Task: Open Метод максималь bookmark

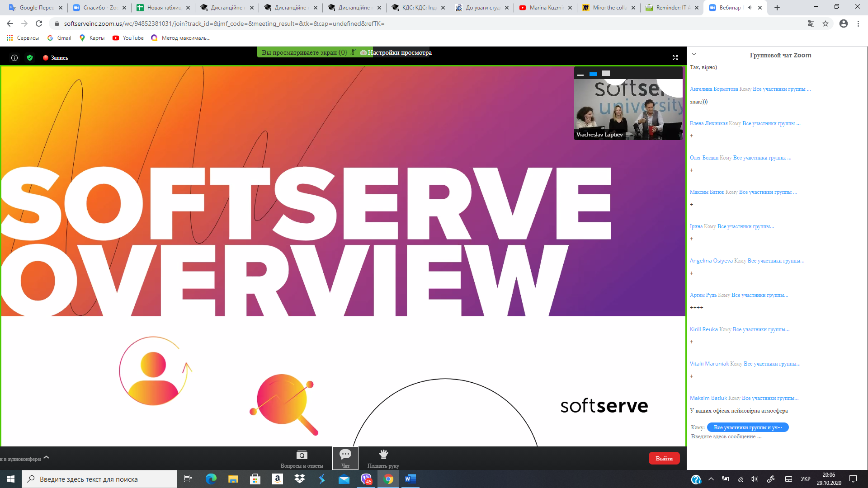Action: coord(181,38)
